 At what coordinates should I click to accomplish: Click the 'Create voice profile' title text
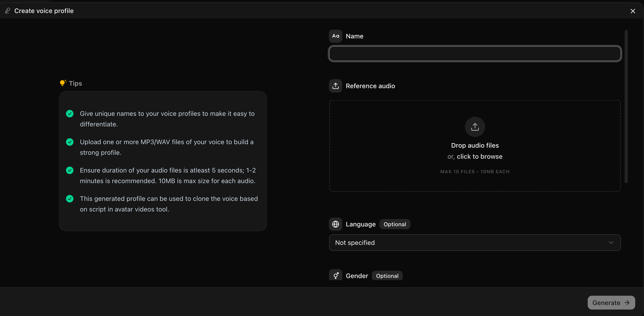tap(44, 11)
